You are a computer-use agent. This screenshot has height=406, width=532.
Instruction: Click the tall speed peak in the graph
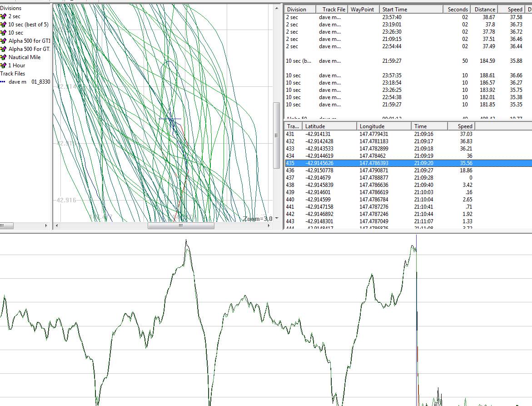coord(186,241)
